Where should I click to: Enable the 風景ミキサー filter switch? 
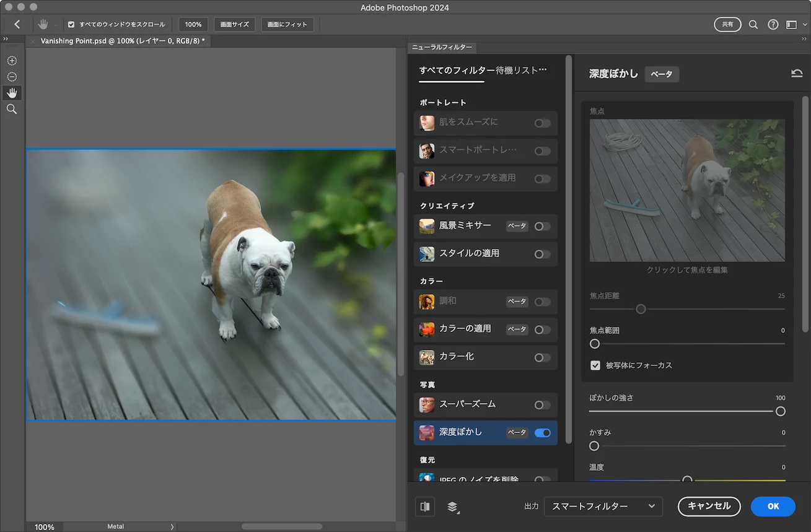pyautogui.click(x=542, y=227)
